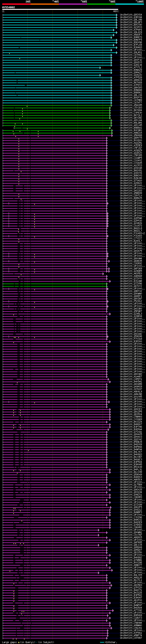Click the green alignment bar of UniRef100_Q6TGT2
Screen dimensions: 146x644
coord(55,286)
